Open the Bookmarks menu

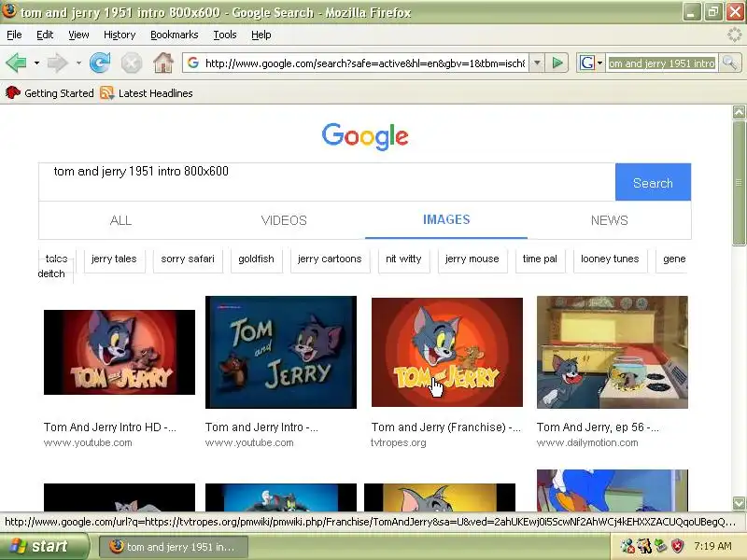tap(174, 35)
